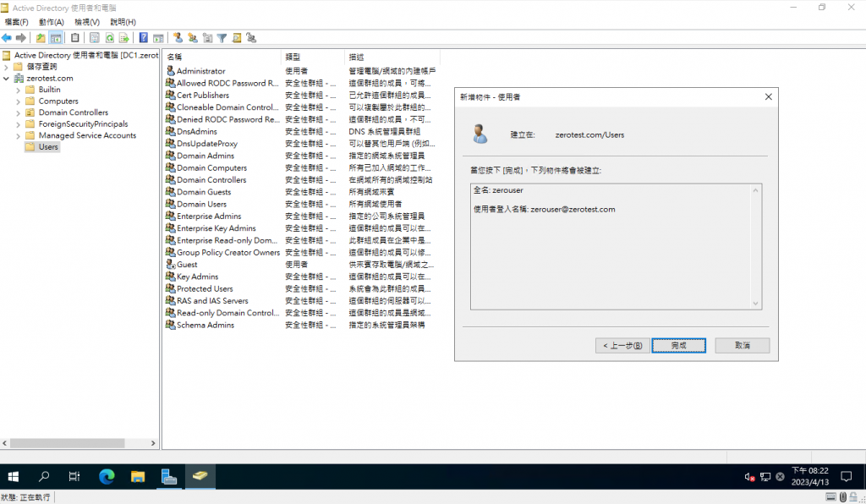Click 取消 to cancel the dialog
The width and height of the screenshot is (866, 504).
[x=743, y=346]
